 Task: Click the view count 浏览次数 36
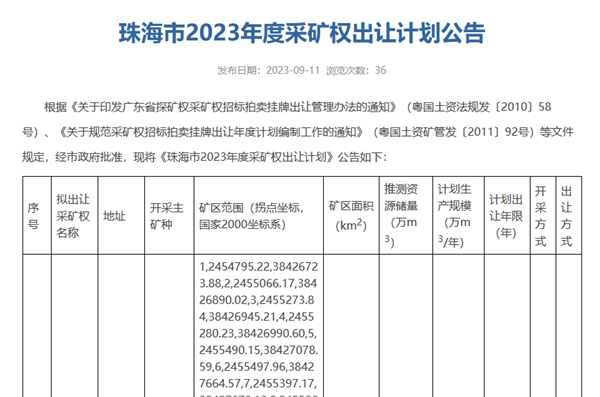pos(356,70)
